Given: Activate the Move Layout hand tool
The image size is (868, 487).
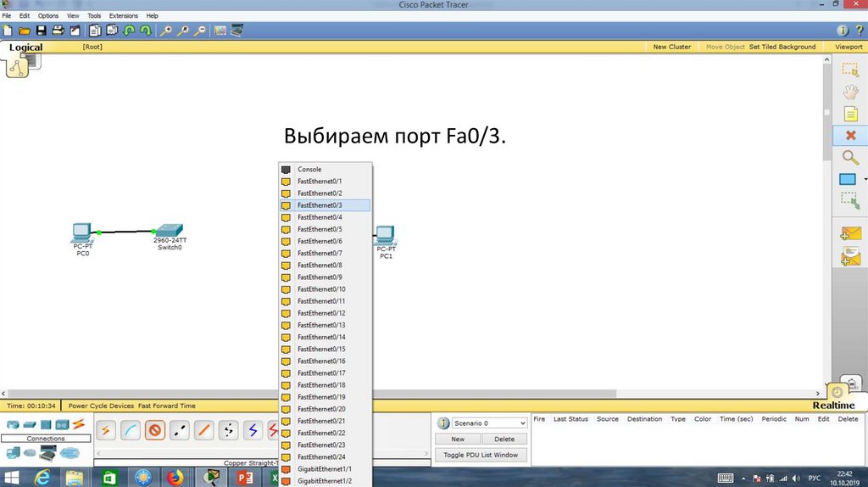Looking at the screenshot, I should coord(850,92).
